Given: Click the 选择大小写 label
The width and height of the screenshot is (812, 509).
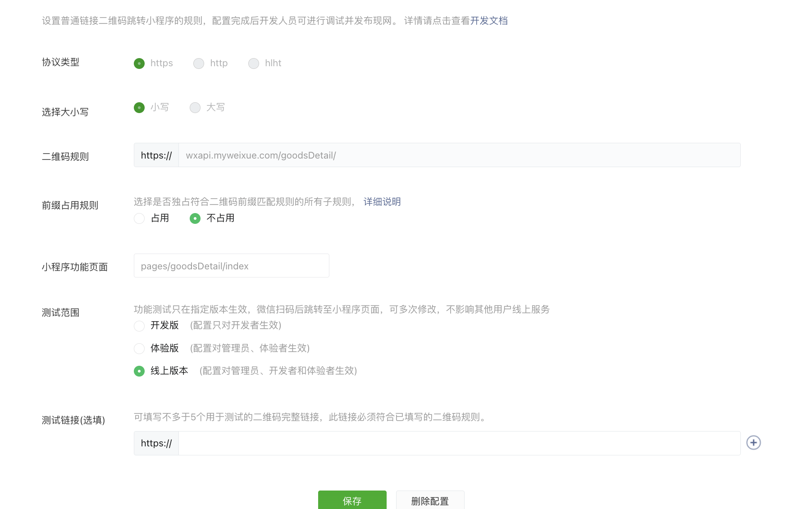Looking at the screenshot, I should click(x=65, y=112).
